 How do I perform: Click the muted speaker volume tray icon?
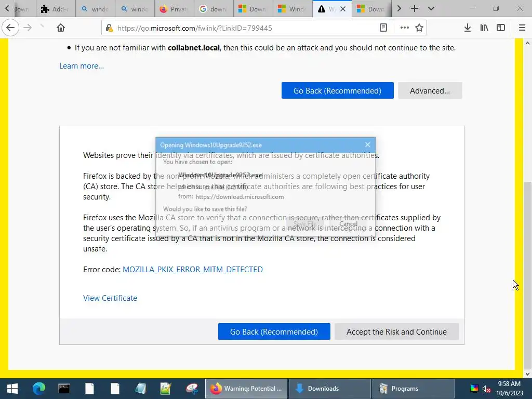coord(486,389)
